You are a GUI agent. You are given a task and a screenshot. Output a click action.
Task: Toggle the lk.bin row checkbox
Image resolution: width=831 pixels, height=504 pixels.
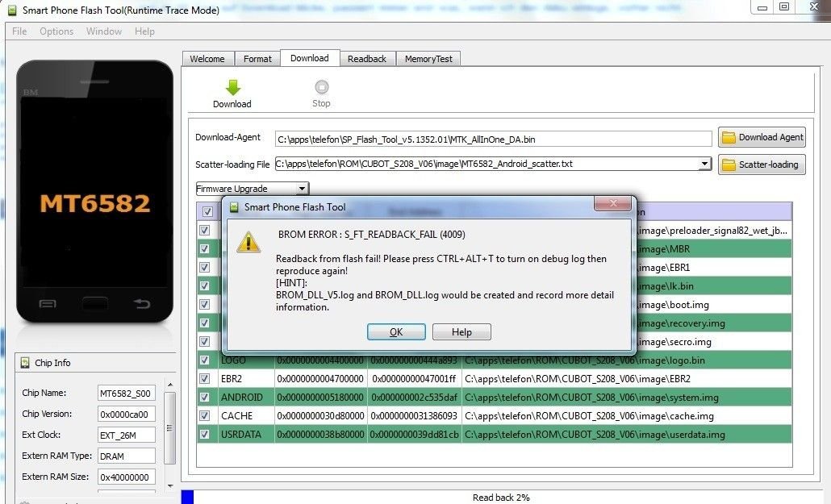point(205,286)
